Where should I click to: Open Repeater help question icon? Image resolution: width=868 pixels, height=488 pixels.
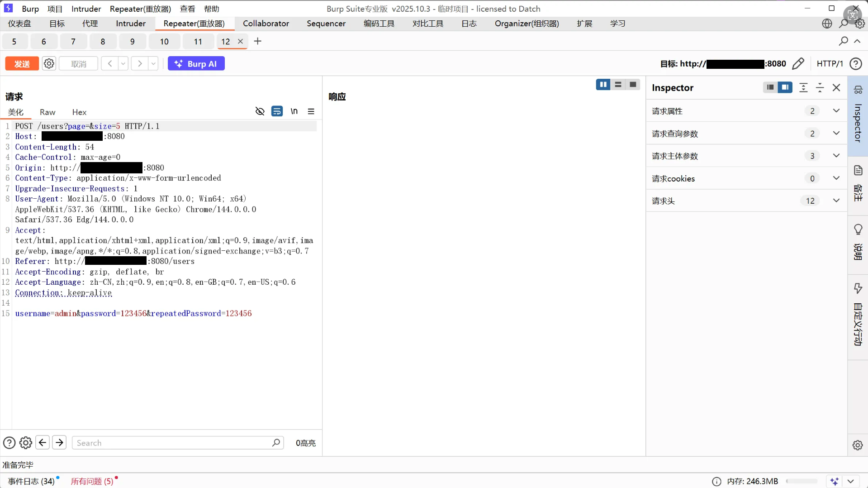point(855,64)
